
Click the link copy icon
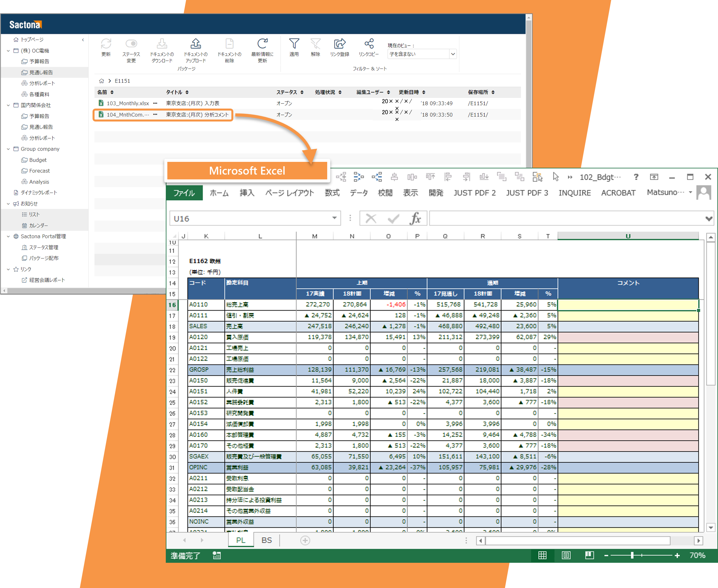pyautogui.click(x=369, y=44)
